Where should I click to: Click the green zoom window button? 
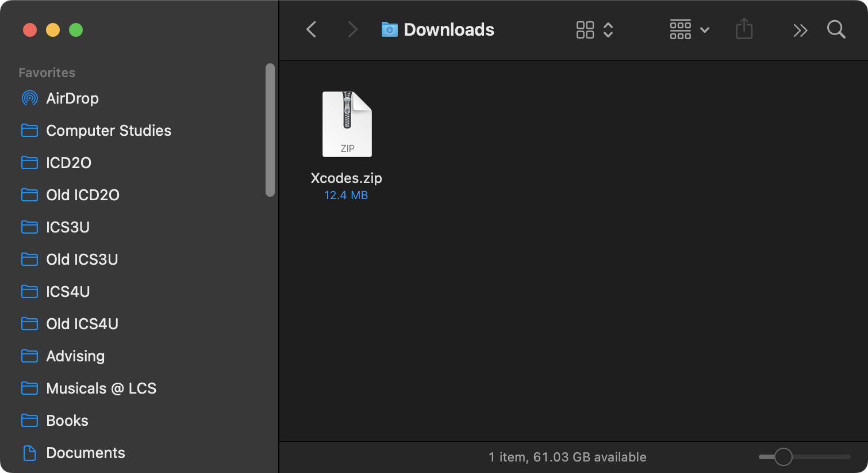(x=76, y=30)
